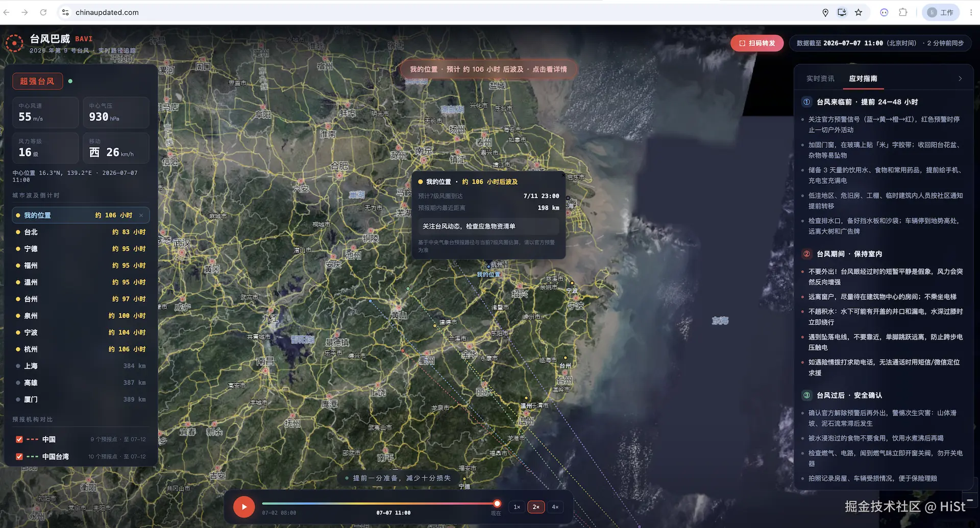Click the typhoon logo icon beside 台风巴威
980x528 pixels.
tap(14, 43)
